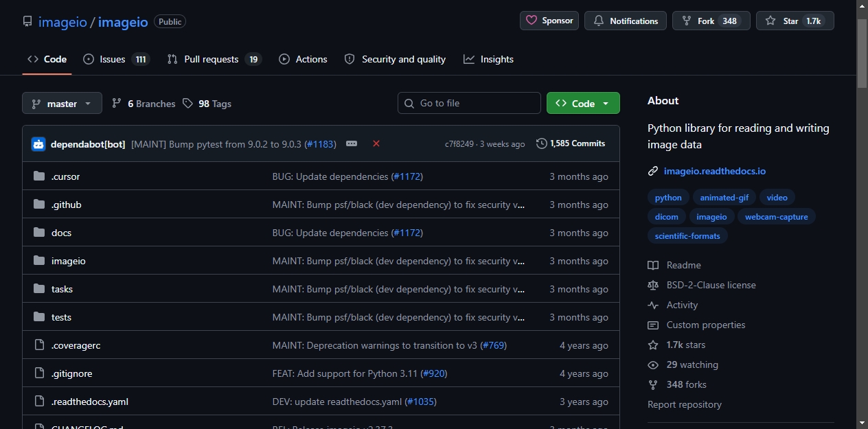Click the eye icon next to watching
Screen dimensions: 868x429
click(x=653, y=364)
